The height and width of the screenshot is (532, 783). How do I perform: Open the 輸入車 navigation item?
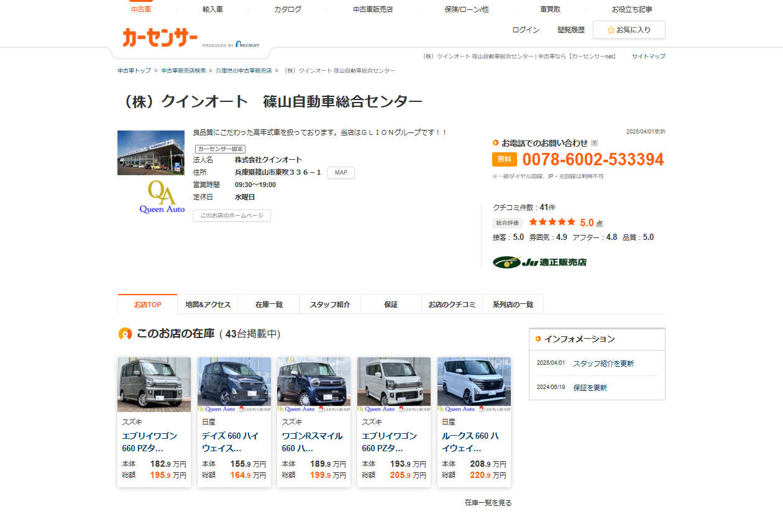click(213, 9)
